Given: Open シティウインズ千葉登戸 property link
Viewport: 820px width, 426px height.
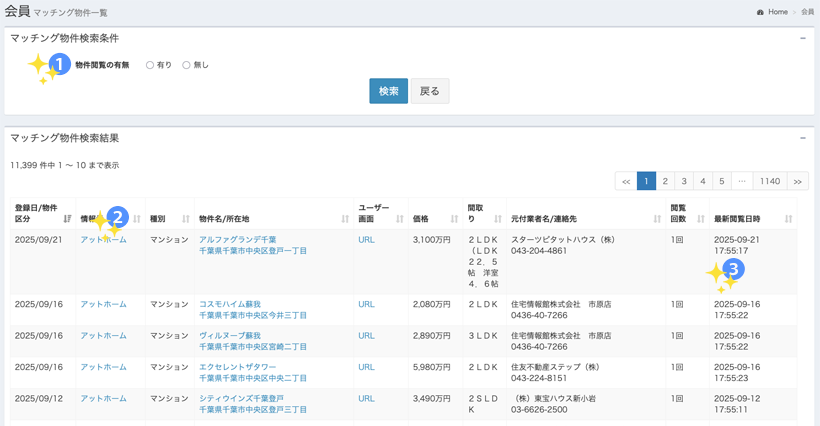Looking at the screenshot, I should pos(242,398).
